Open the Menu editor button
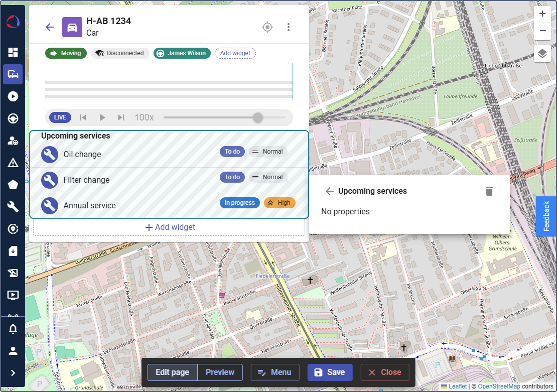The width and height of the screenshot is (557, 392). point(274,372)
